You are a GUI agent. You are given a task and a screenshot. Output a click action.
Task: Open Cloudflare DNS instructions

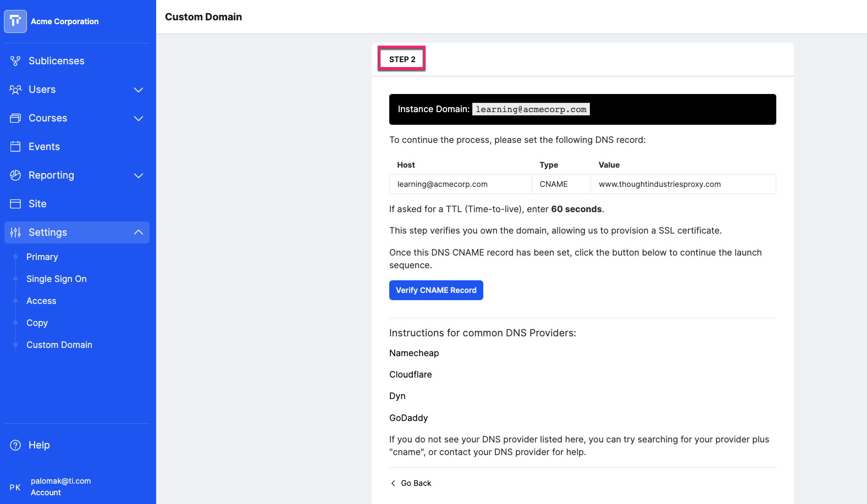tap(411, 374)
